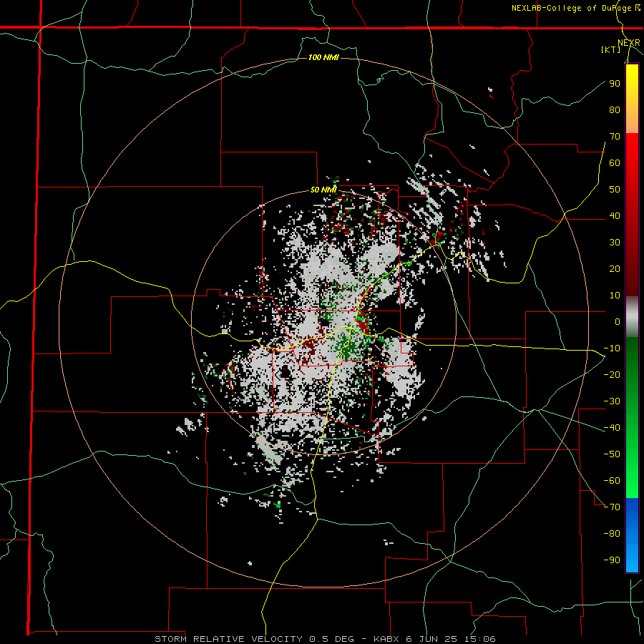Click the 0 value on the velocity scale
This screenshot has height=644, width=644.
click(618, 322)
